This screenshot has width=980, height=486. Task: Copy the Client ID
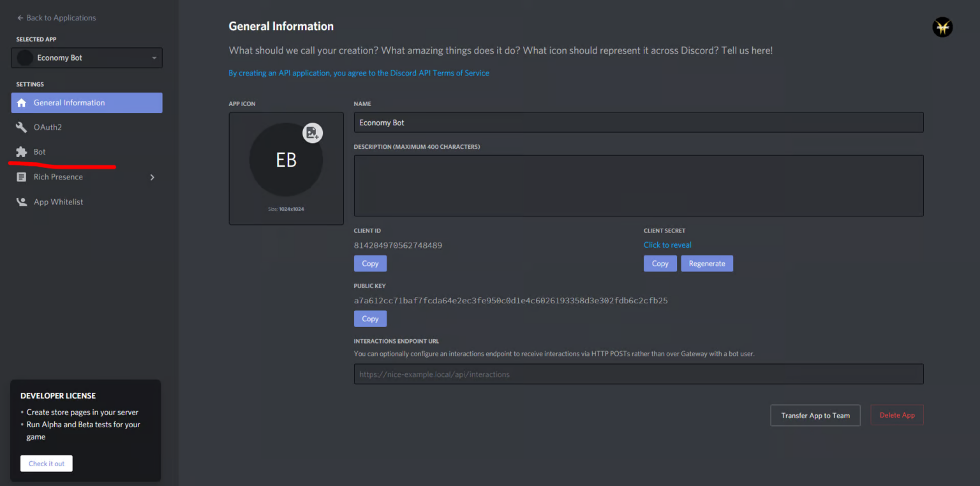pyautogui.click(x=370, y=263)
